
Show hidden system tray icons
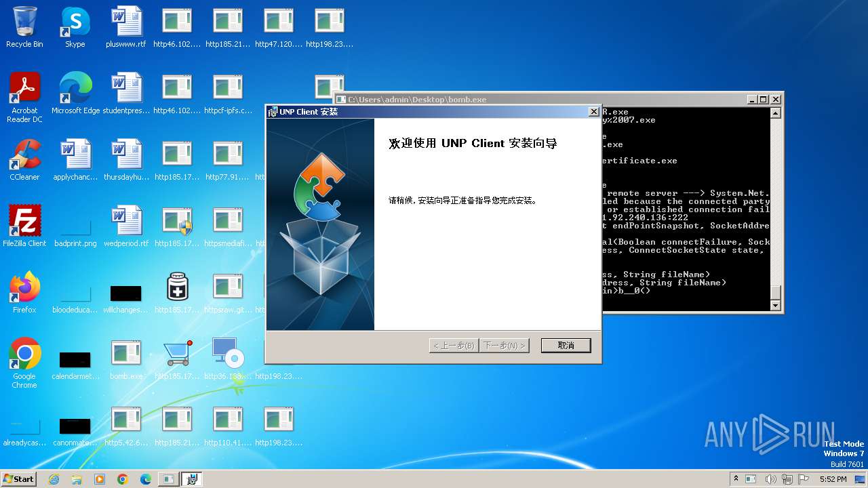[x=736, y=479]
